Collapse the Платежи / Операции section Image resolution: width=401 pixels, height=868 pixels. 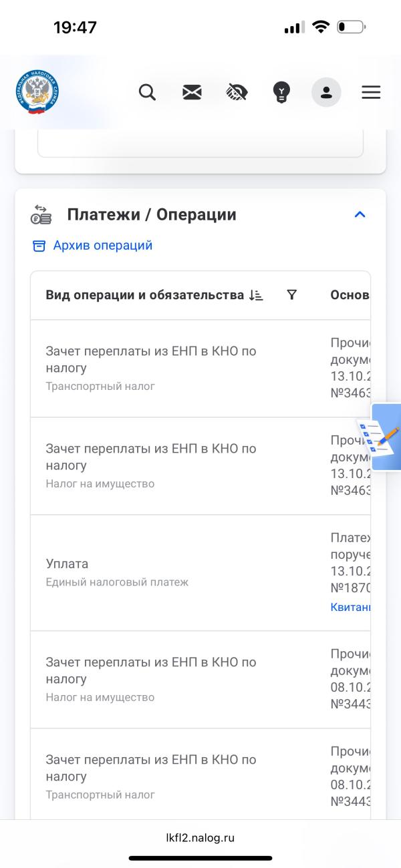(x=360, y=215)
